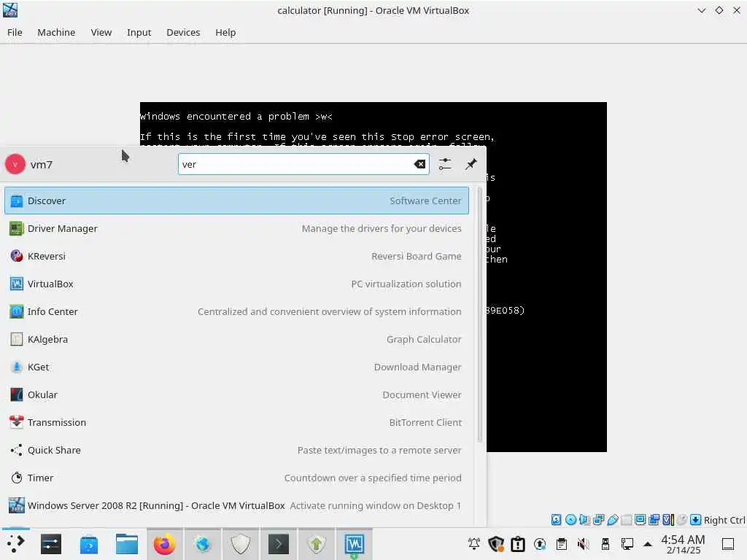The width and height of the screenshot is (747, 560).
Task: Select the Quick Share result
Action: [236, 450]
